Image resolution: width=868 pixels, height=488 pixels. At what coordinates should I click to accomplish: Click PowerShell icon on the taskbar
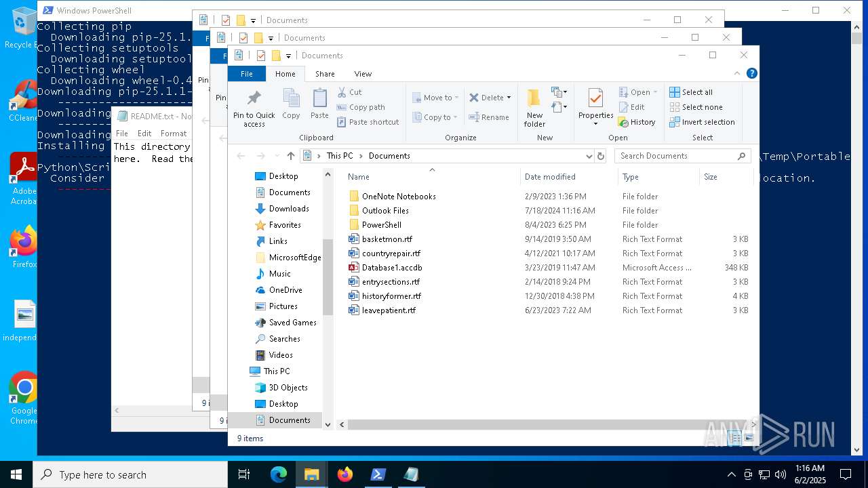click(x=378, y=474)
